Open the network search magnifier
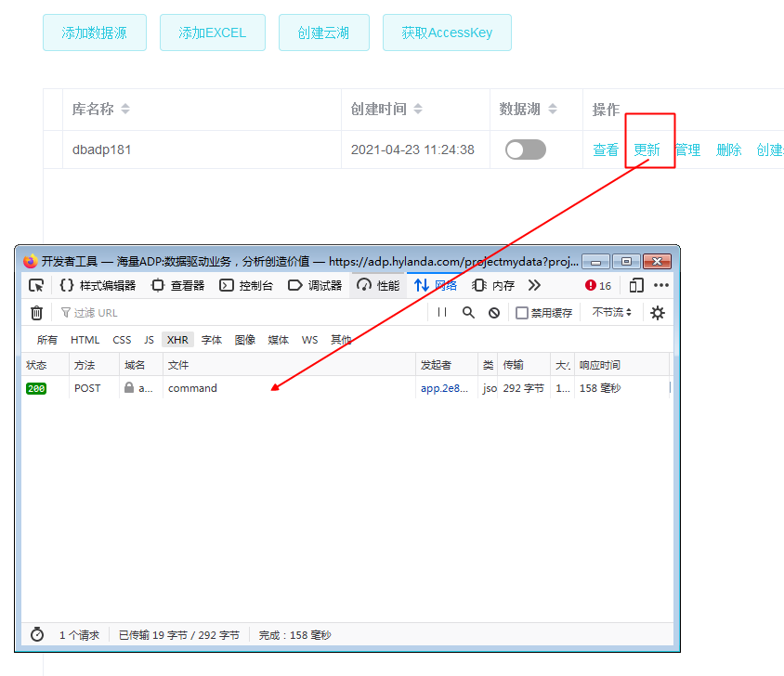784x676 pixels. click(468, 313)
